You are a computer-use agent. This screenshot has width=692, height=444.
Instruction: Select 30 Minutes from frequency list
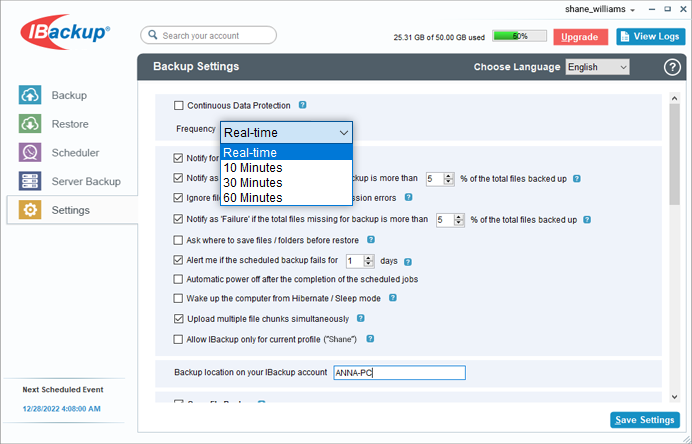click(252, 182)
